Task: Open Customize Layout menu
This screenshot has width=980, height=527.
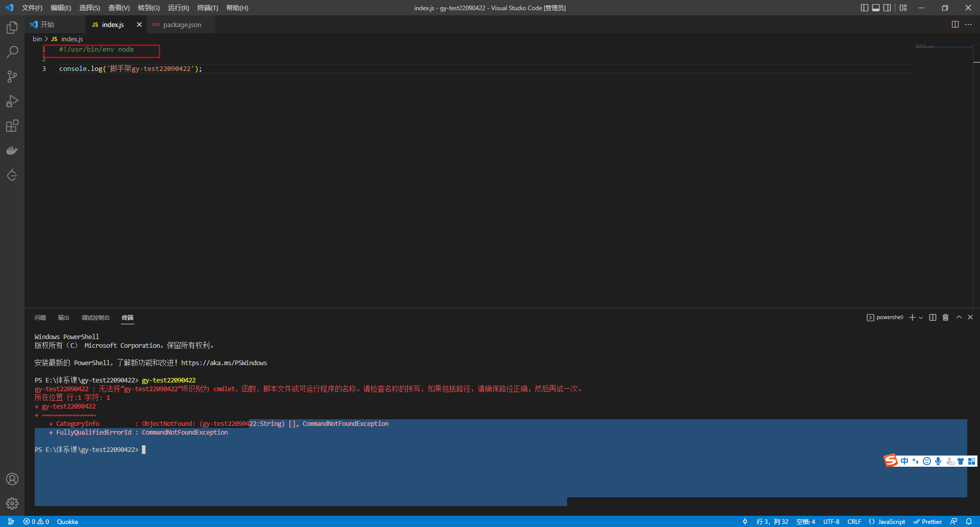Action: click(903, 8)
